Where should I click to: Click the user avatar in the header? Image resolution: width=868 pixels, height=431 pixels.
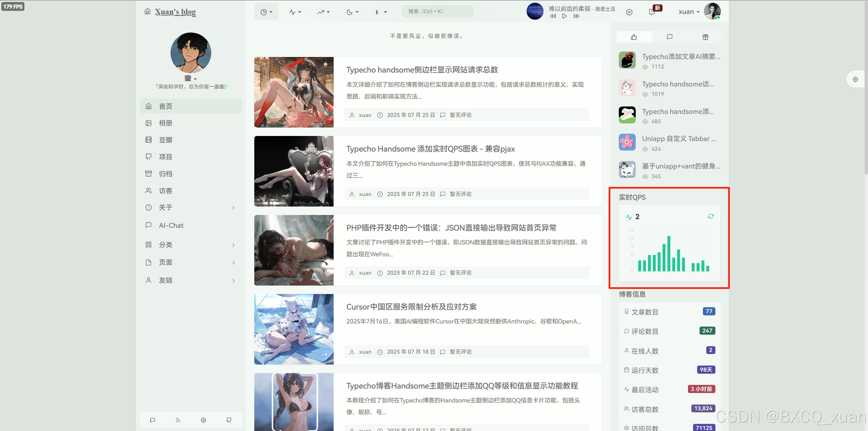coord(712,11)
